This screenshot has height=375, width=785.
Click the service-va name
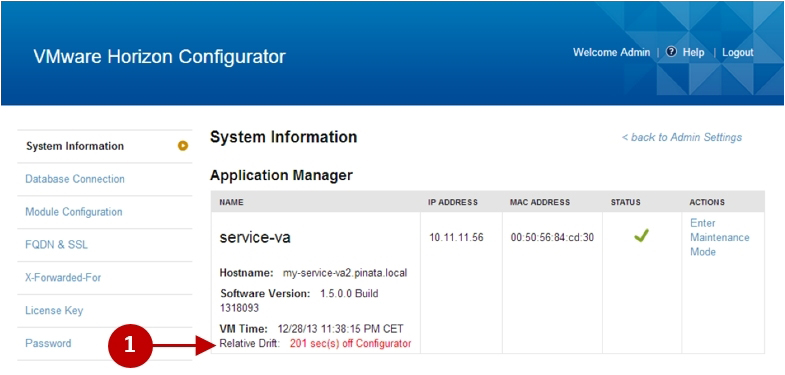pos(255,237)
